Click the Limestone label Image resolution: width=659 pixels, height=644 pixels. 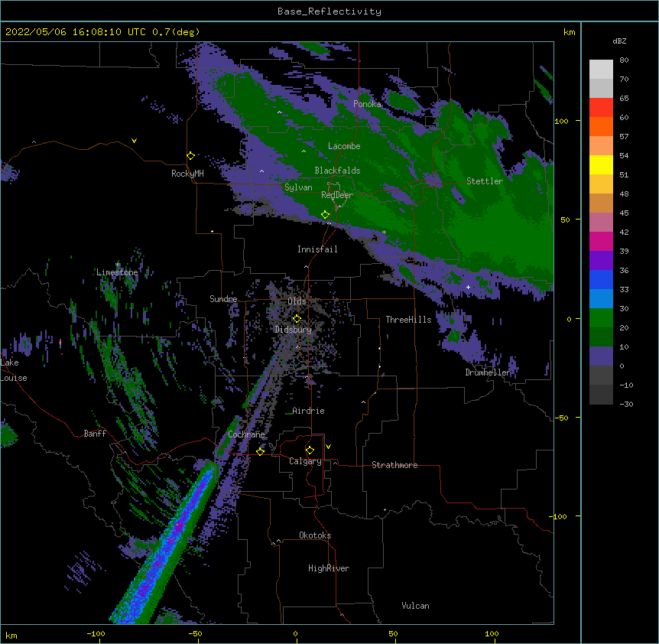117,272
